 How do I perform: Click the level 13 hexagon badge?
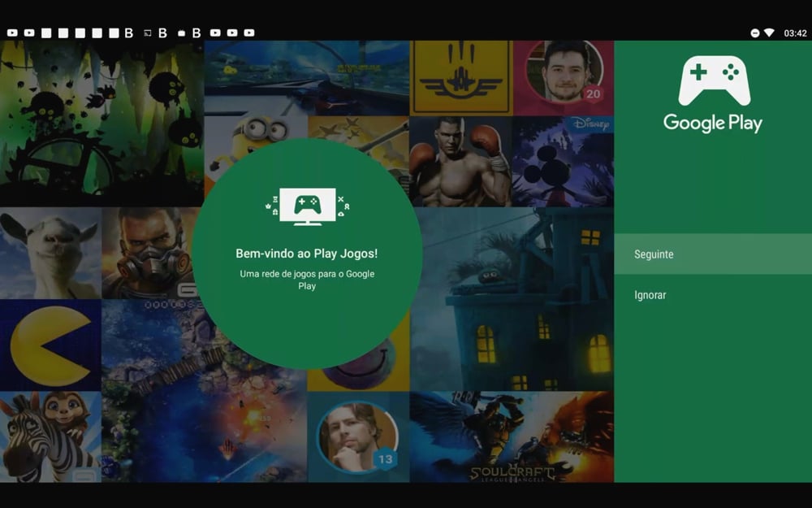[385, 459]
